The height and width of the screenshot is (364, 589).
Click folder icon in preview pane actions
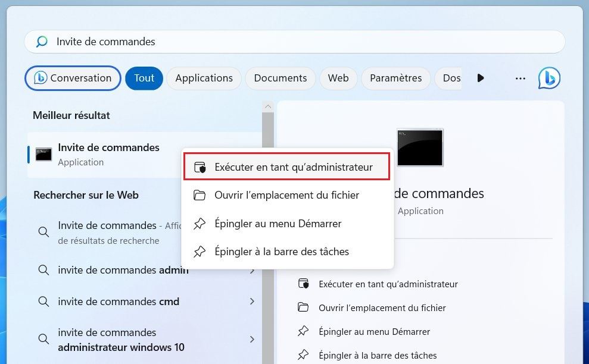303,307
